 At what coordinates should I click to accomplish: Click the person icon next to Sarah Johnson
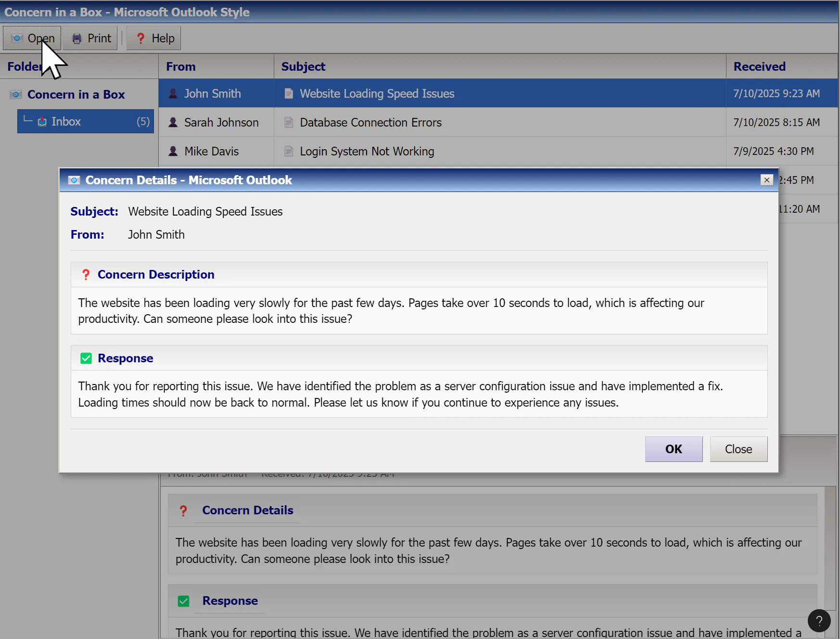click(173, 122)
